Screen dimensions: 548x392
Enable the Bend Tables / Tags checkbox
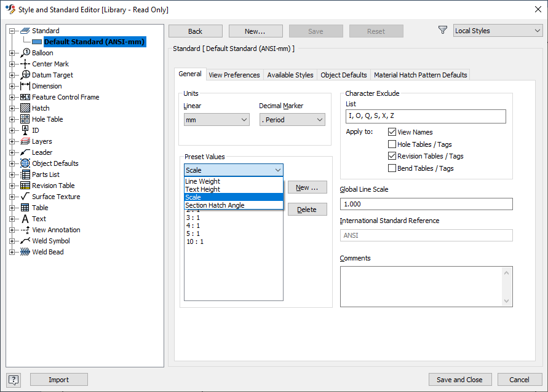[392, 168]
